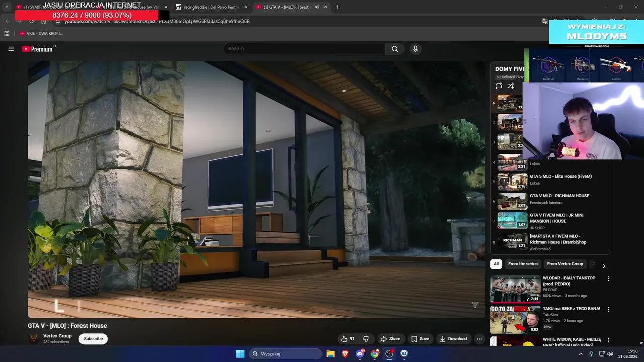Mute the GTA V Forest House tab audio icon
The image size is (644, 362).
(317, 7)
